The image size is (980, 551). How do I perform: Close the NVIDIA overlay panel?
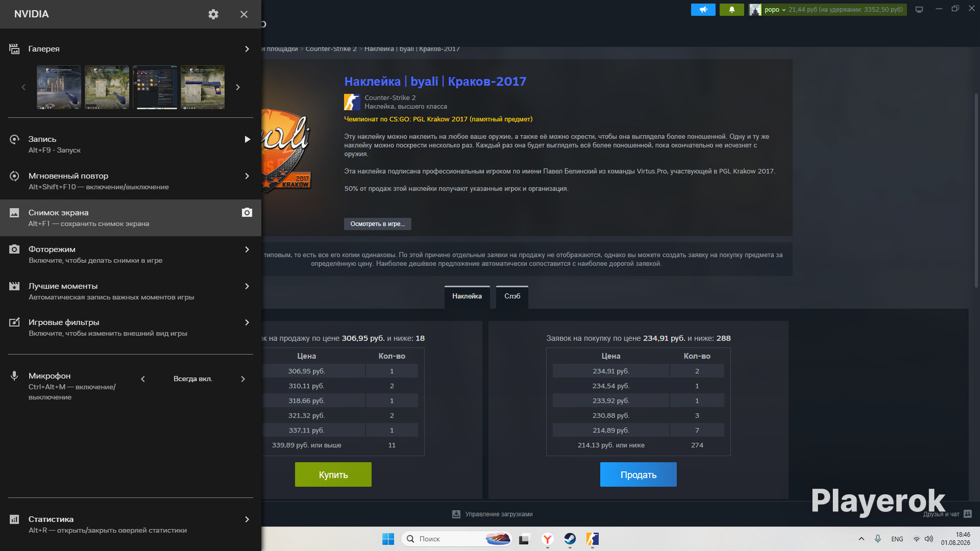[x=244, y=14]
